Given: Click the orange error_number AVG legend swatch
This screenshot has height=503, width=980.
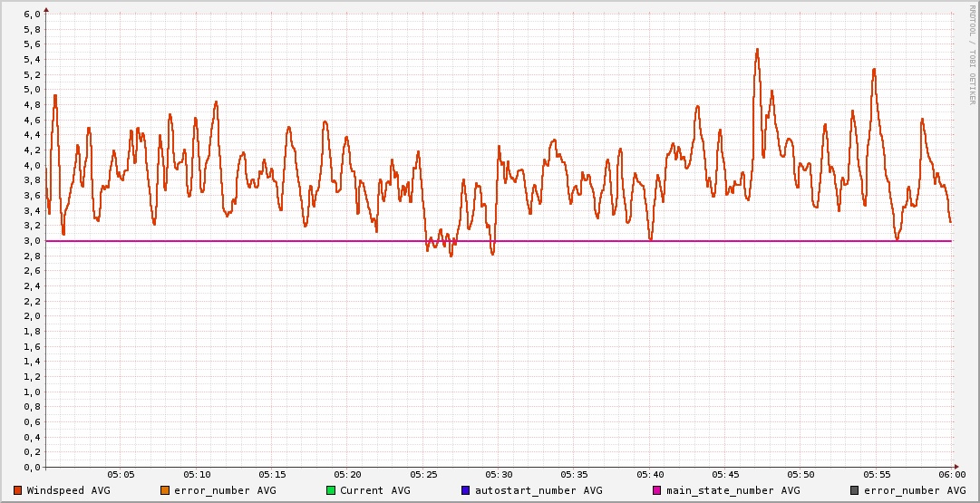Looking at the screenshot, I should tap(164, 490).
